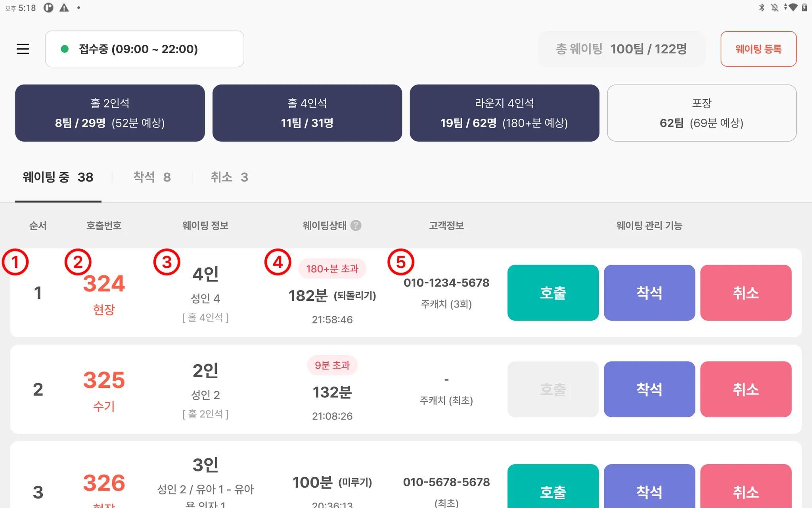Screen dimensions: 812x508
Task: Tap the muted notification bell icon
Action: tap(774, 8)
